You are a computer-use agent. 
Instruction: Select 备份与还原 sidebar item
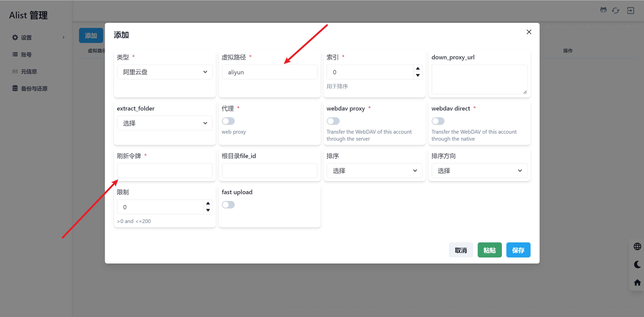pyautogui.click(x=34, y=88)
